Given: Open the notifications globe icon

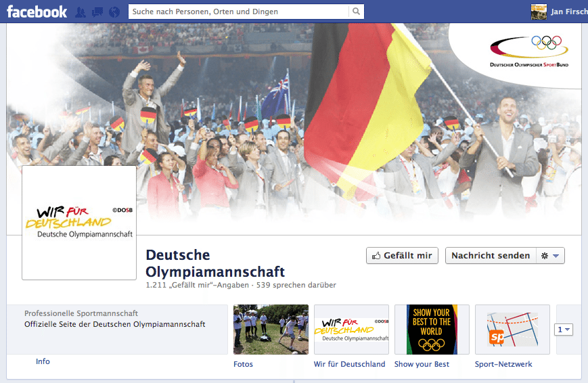Looking at the screenshot, I should pyautogui.click(x=114, y=12).
